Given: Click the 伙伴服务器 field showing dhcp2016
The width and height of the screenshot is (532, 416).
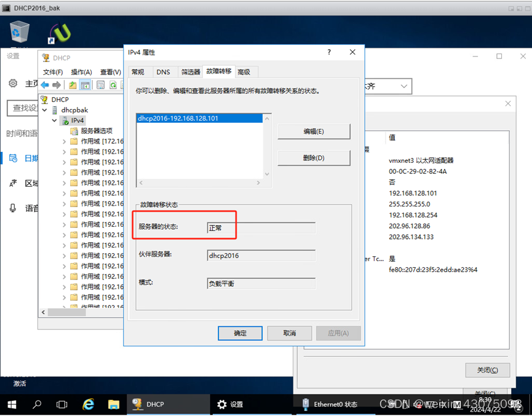Looking at the screenshot, I should pos(261,256).
